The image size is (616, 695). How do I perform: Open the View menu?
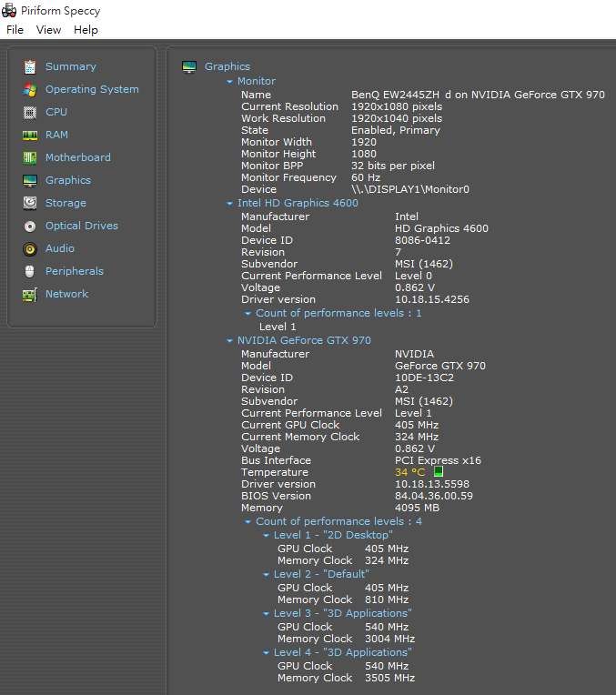click(x=48, y=30)
